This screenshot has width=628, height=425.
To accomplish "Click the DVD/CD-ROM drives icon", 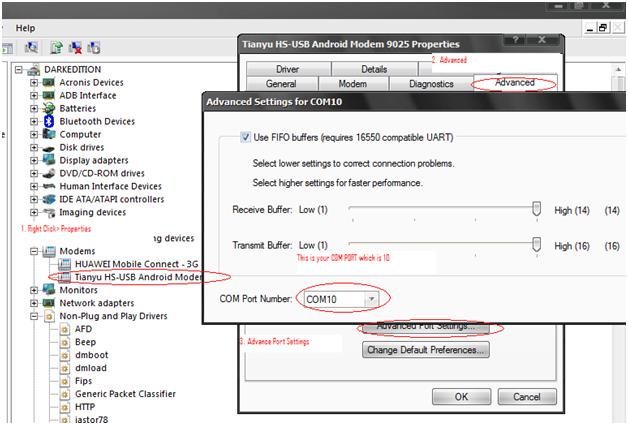I will [x=49, y=173].
